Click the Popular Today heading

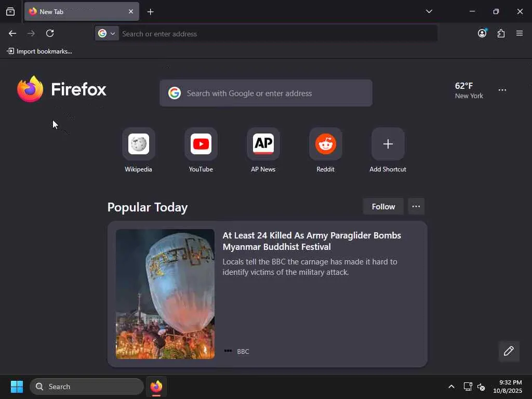148,207
